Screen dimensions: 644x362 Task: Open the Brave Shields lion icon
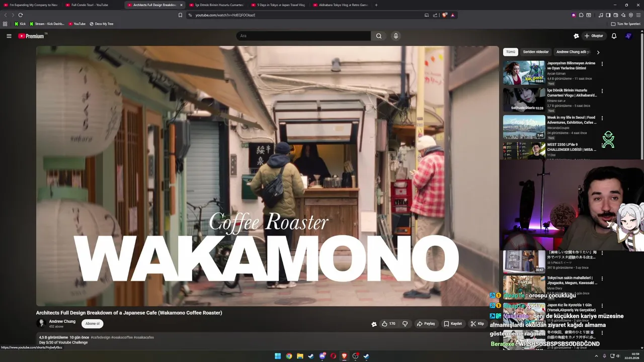(444, 15)
